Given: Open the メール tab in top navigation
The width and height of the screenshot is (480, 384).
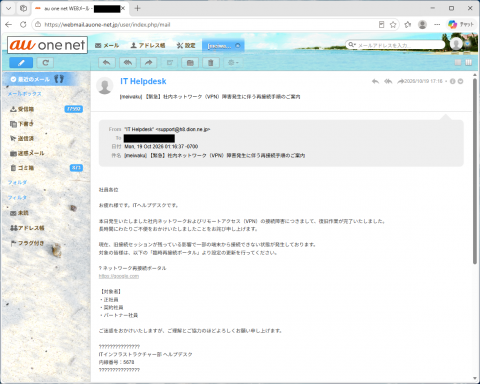Looking at the screenshot, I should pos(107,45).
